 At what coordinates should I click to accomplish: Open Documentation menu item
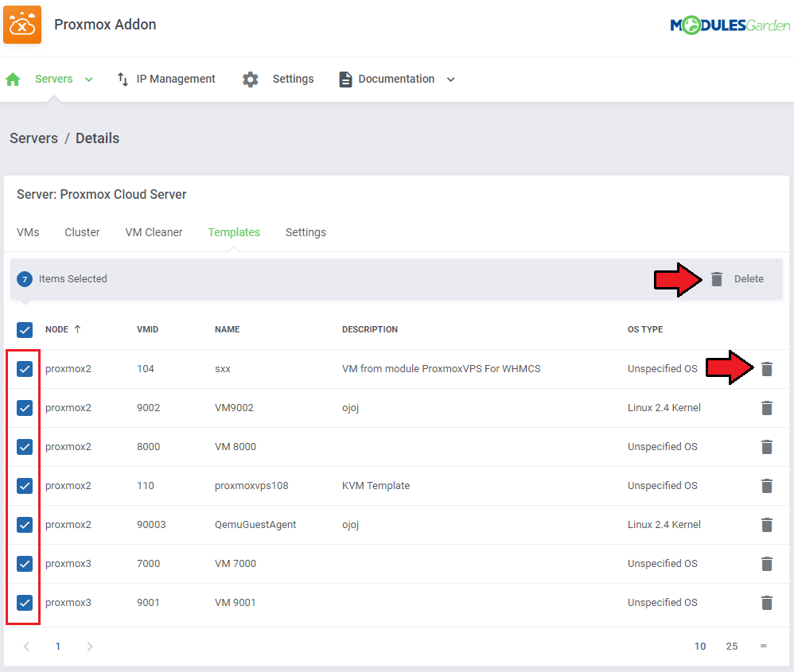pos(396,79)
